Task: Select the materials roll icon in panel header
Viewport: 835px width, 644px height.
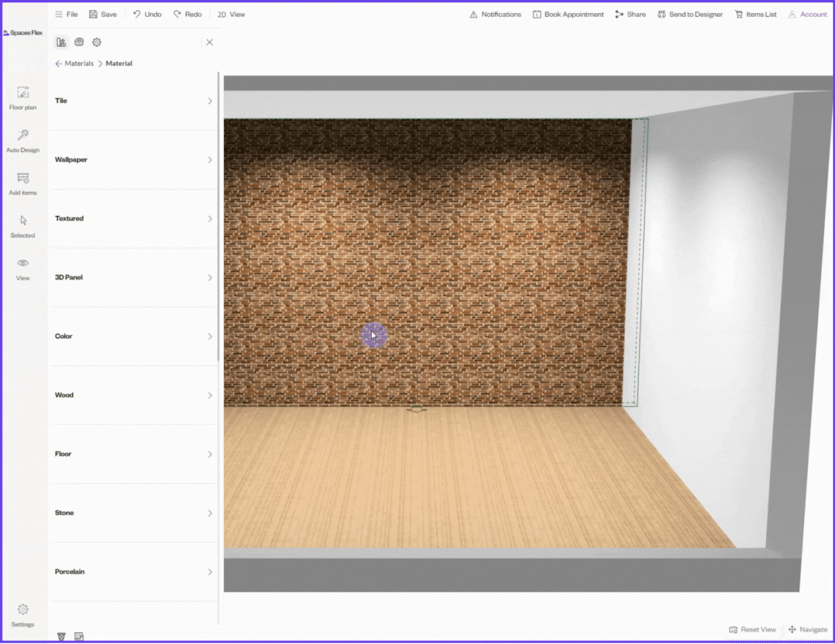Action: [x=79, y=42]
